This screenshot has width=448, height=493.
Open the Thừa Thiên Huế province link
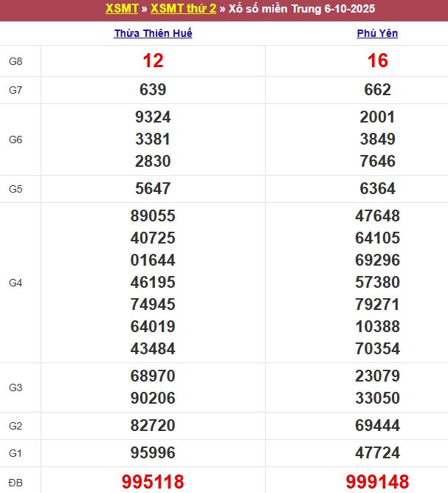click(153, 33)
